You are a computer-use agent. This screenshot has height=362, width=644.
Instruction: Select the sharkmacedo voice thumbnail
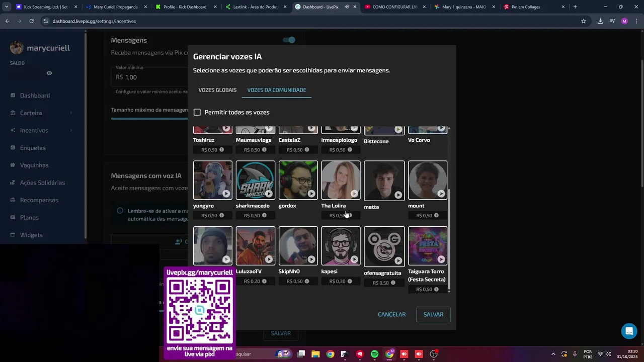[x=255, y=180]
